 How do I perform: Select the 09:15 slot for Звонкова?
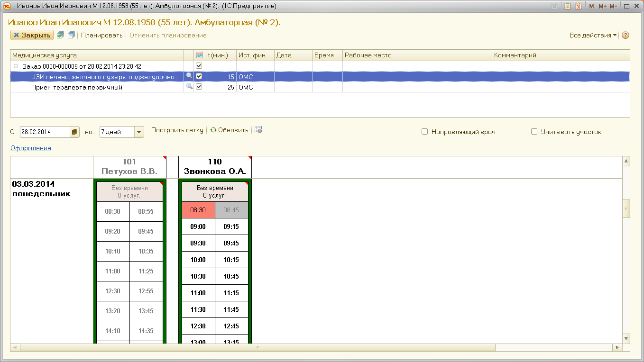(x=231, y=226)
